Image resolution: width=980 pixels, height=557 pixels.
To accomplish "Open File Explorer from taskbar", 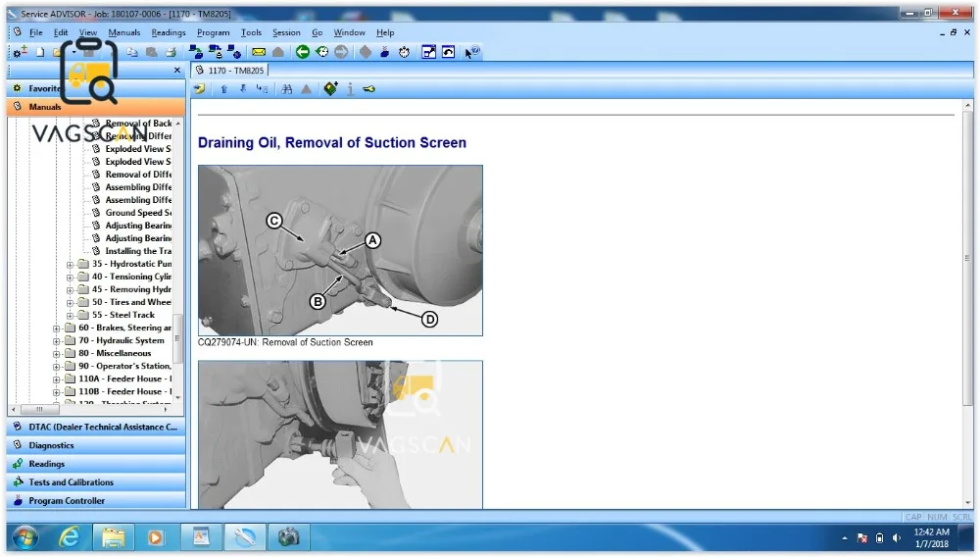I will tap(113, 537).
